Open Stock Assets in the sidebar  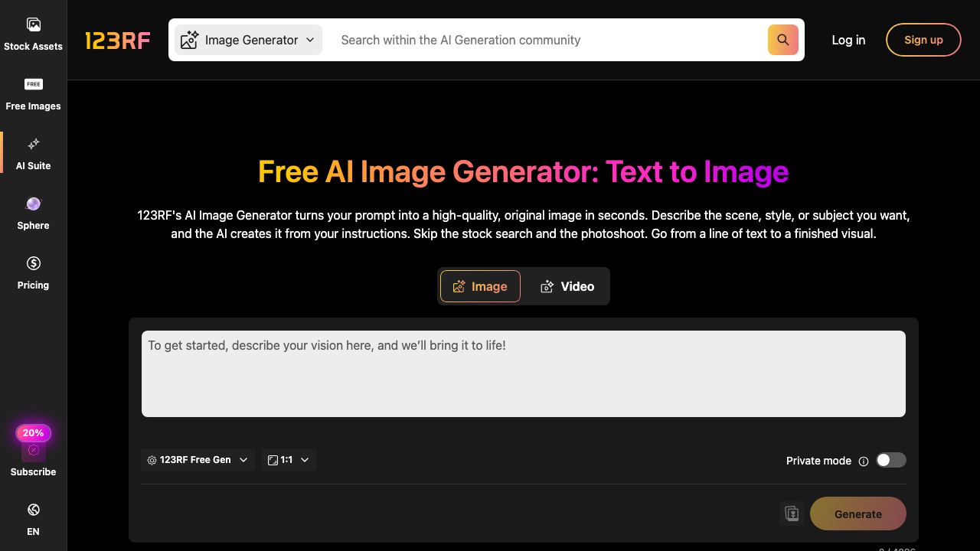pyautogui.click(x=33, y=34)
